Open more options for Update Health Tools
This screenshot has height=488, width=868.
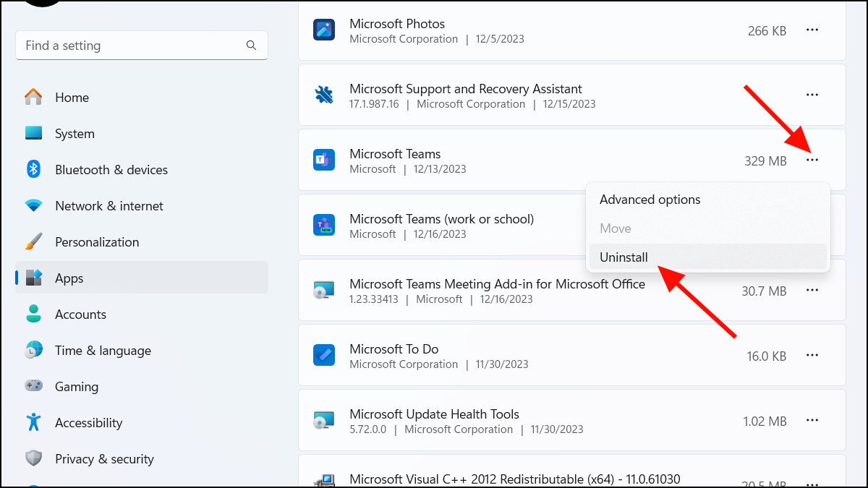click(x=812, y=420)
